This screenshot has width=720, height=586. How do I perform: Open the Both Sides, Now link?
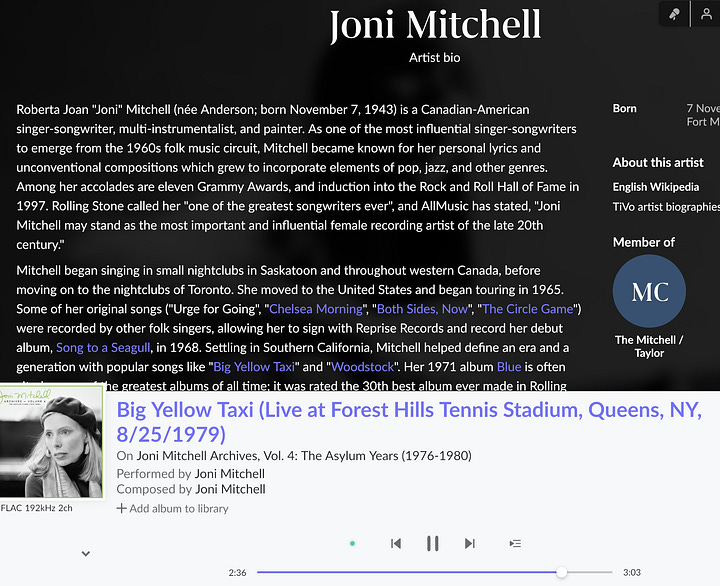click(422, 309)
